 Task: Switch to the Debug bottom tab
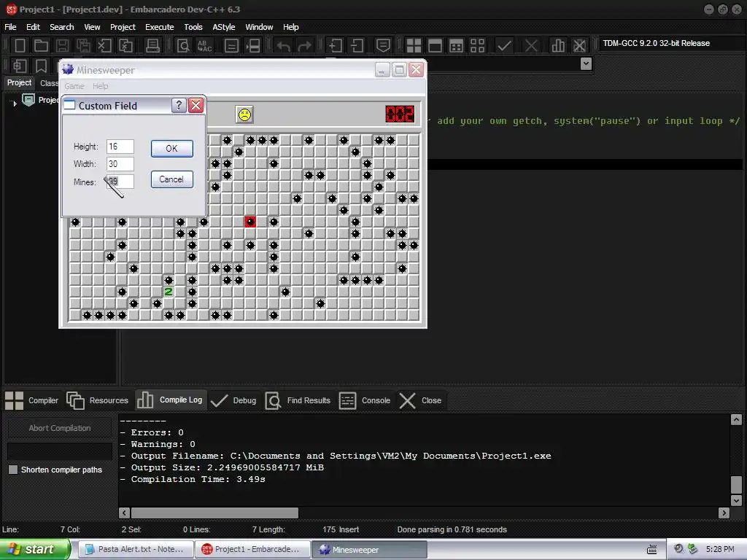click(x=233, y=400)
